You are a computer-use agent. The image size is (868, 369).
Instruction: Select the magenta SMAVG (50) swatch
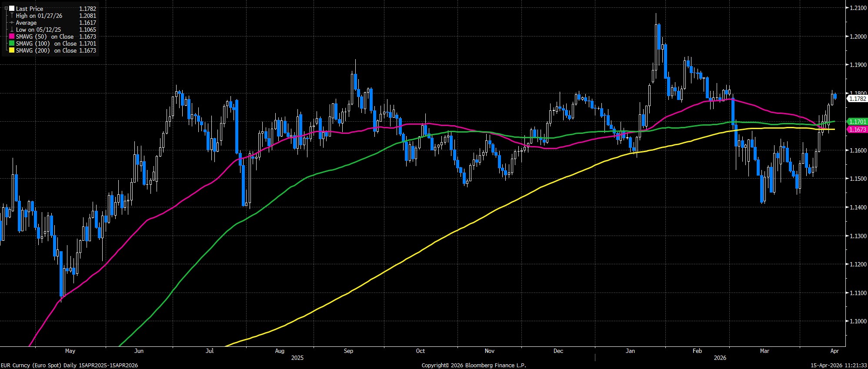point(12,37)
